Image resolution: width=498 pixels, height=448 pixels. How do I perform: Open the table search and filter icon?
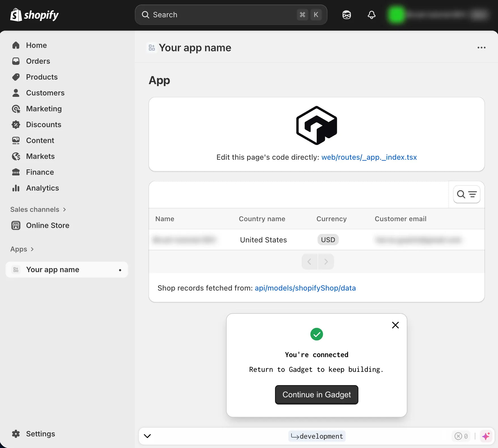[466, 194]
